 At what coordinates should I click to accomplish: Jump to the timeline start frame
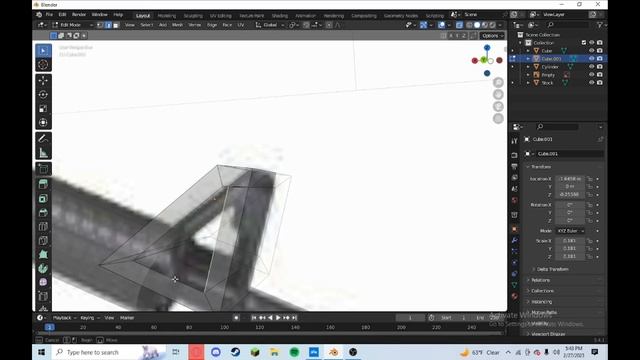tap(254, 318)
